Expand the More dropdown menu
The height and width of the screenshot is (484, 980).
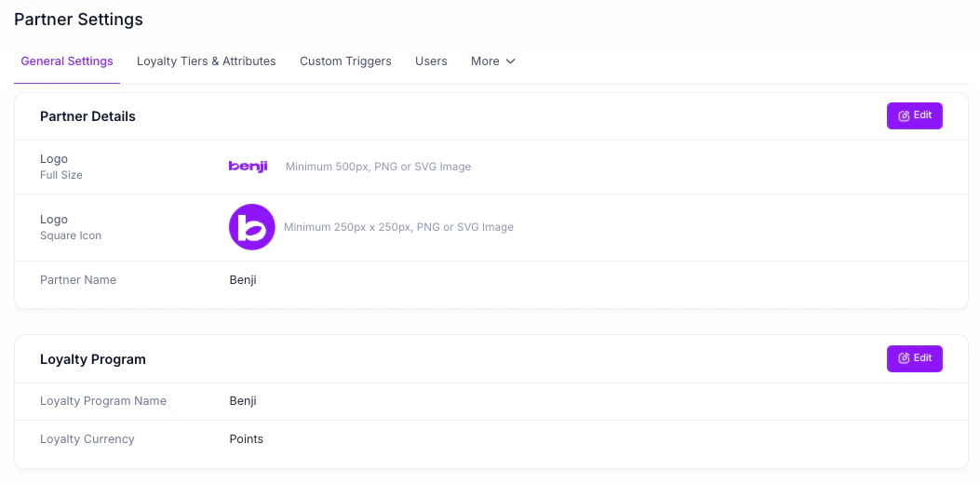(x=493, y=61)
